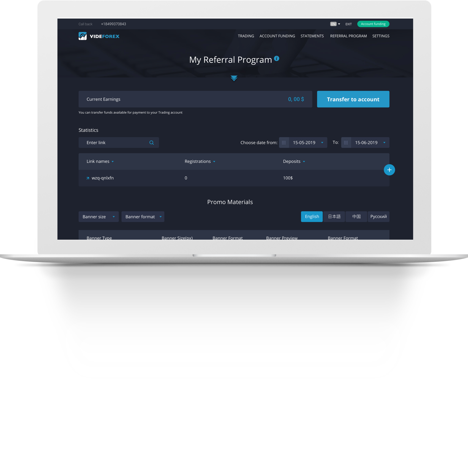Click the Enter link search input field
The width and height of the screenshot is (468, 476).
pyautogui.click(x=118, y=143)
